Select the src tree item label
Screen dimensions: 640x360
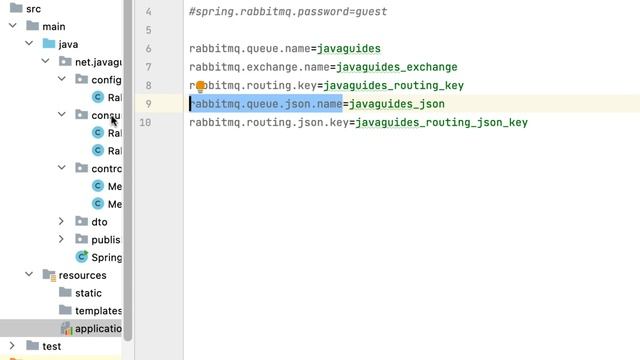33,9
